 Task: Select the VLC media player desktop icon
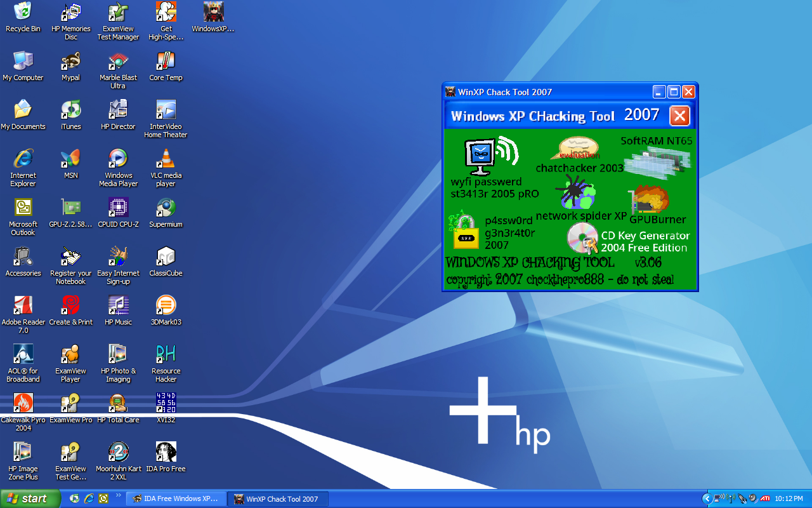click(x=166, y=158)
